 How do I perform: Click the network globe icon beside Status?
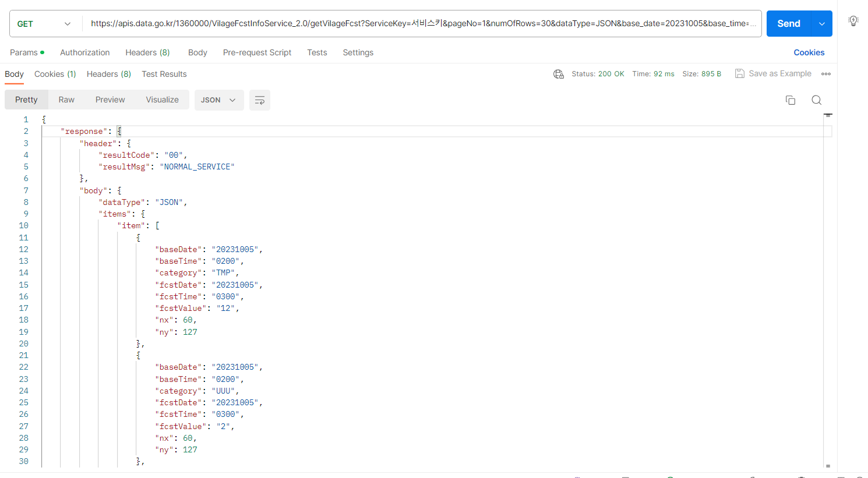559,74
